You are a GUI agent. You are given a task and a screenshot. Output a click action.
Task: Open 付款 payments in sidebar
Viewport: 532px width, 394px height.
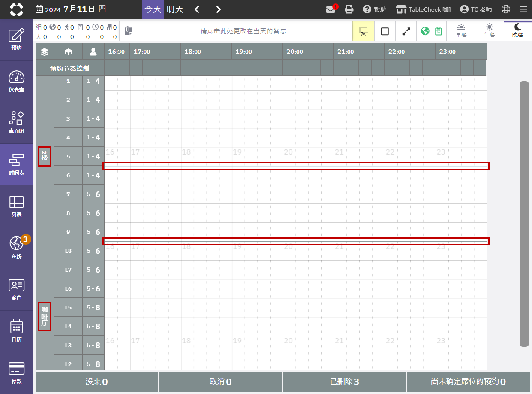[x=16, y=373]
